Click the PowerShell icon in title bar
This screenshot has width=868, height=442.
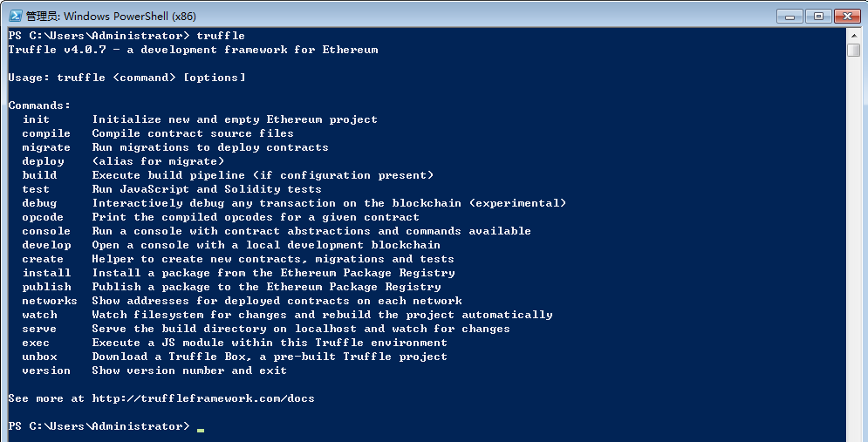[15, 15]
